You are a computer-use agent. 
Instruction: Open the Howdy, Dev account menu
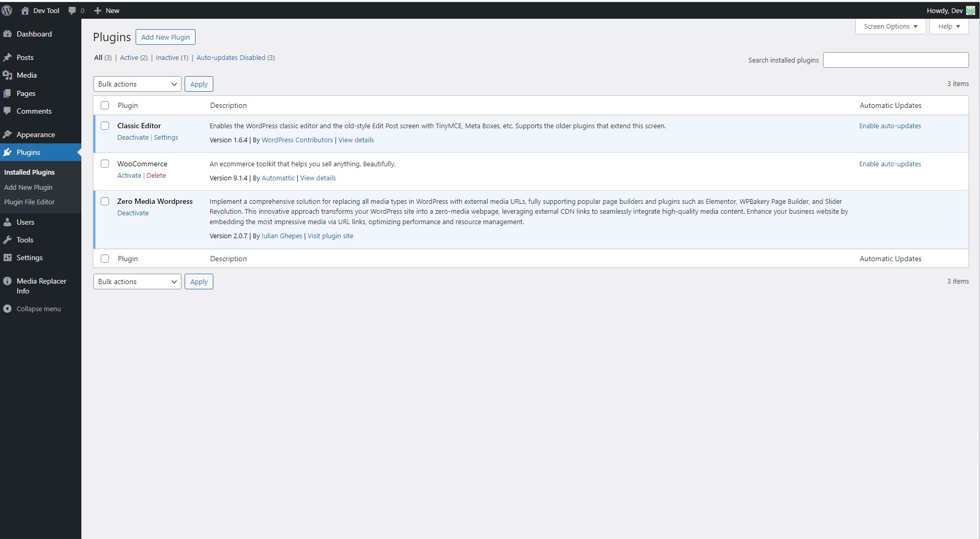pos(950,10)
